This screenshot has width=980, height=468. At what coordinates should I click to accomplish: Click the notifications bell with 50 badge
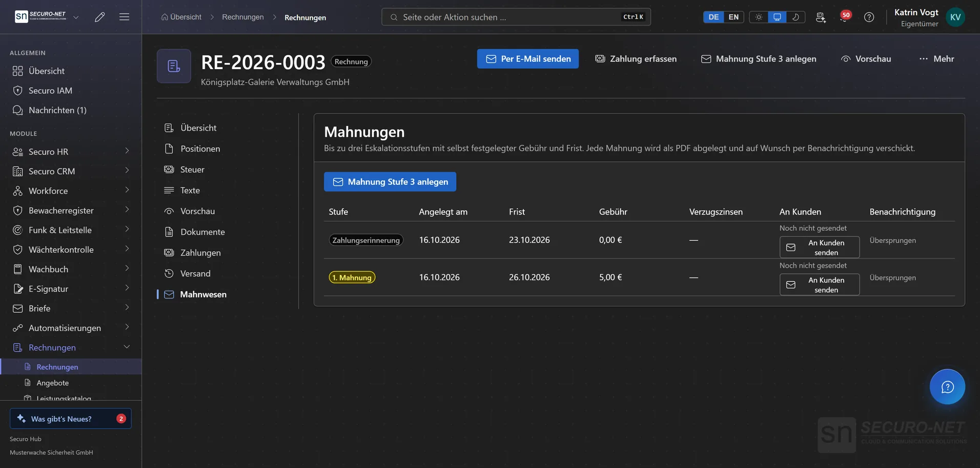point(844,17)
